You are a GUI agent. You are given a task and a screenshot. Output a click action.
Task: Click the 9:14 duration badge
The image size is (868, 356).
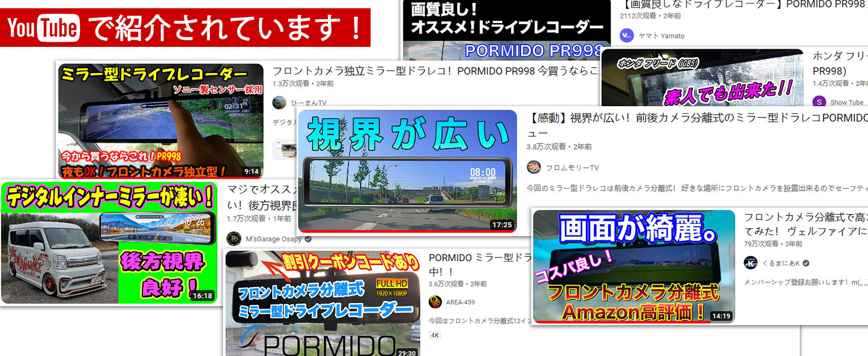point(251,171)
